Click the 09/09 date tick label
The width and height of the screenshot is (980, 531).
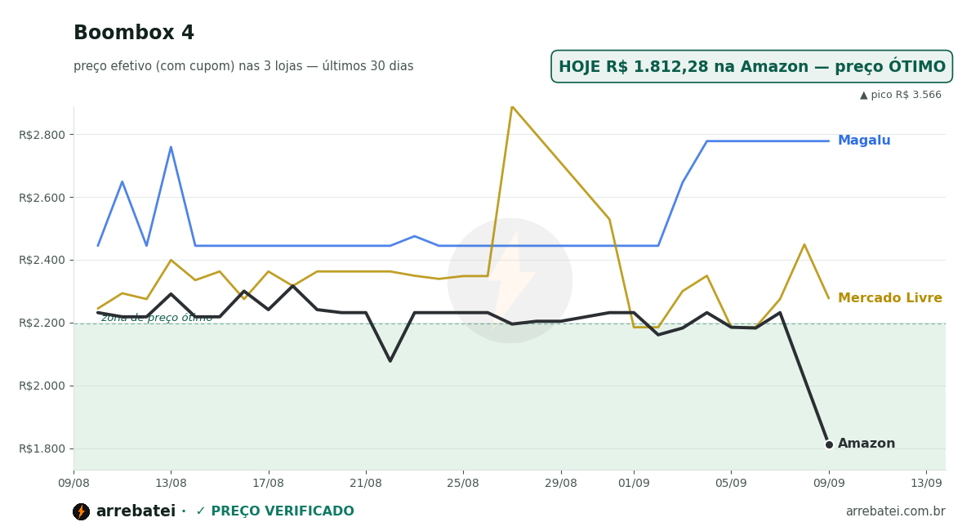(829, 483)
